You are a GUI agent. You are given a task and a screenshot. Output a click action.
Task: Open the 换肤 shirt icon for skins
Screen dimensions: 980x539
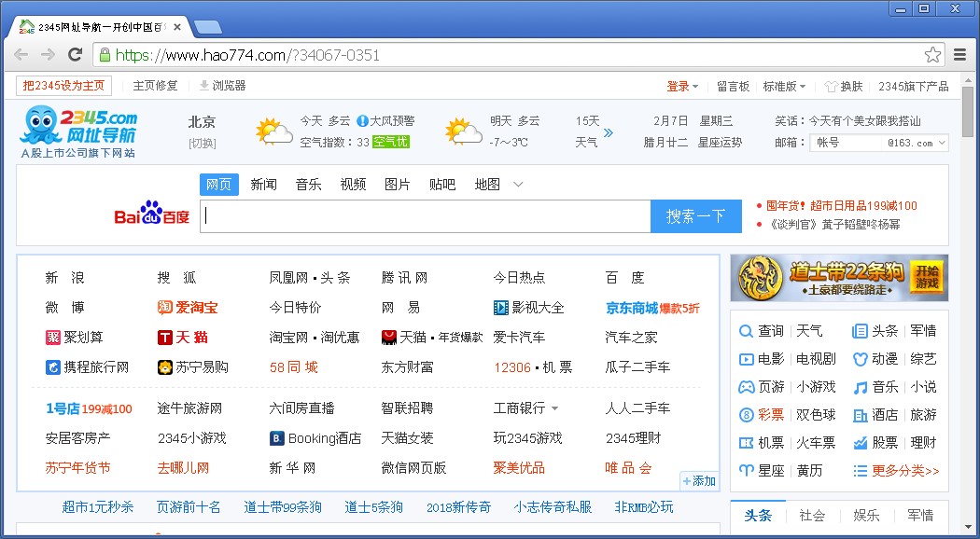tap(831, 86)
